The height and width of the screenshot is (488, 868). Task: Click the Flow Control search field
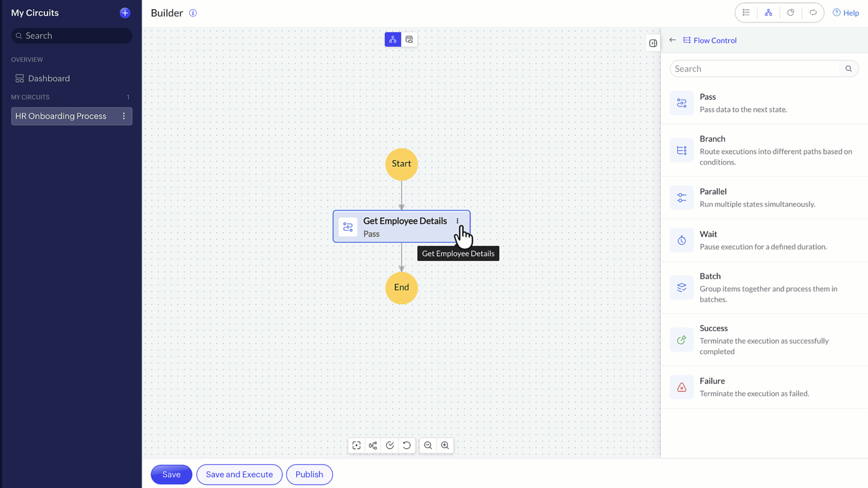click(755, 69)
